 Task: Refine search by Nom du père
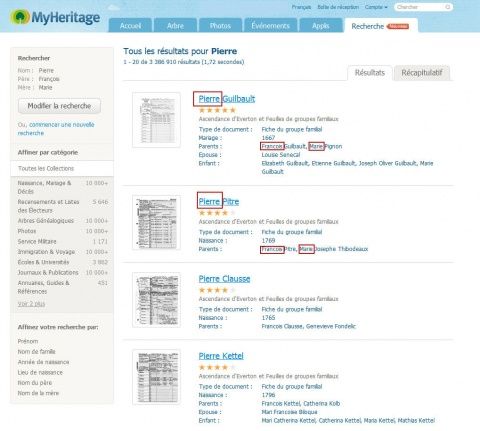(x=35, y=383)
